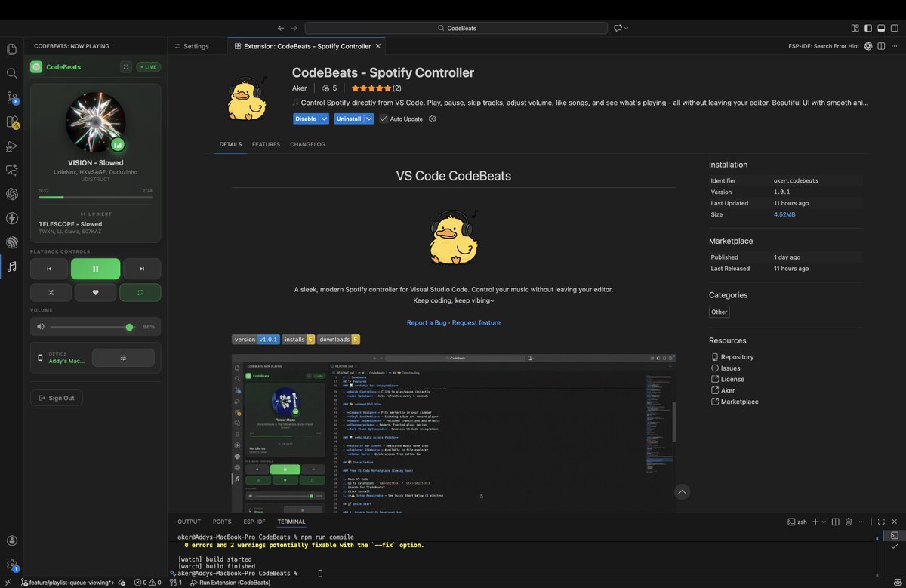Open the License resource link

click(732, 379)
